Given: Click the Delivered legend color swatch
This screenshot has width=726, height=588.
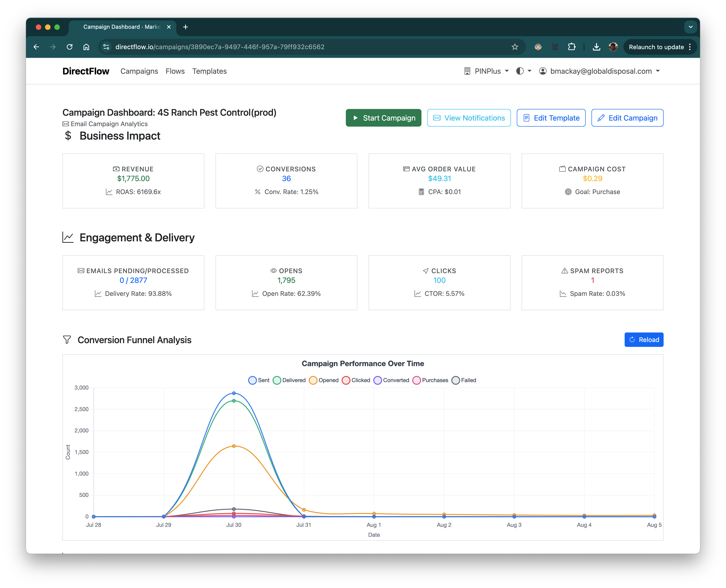Looking at the screenshot, I should (x=277, y=380).
